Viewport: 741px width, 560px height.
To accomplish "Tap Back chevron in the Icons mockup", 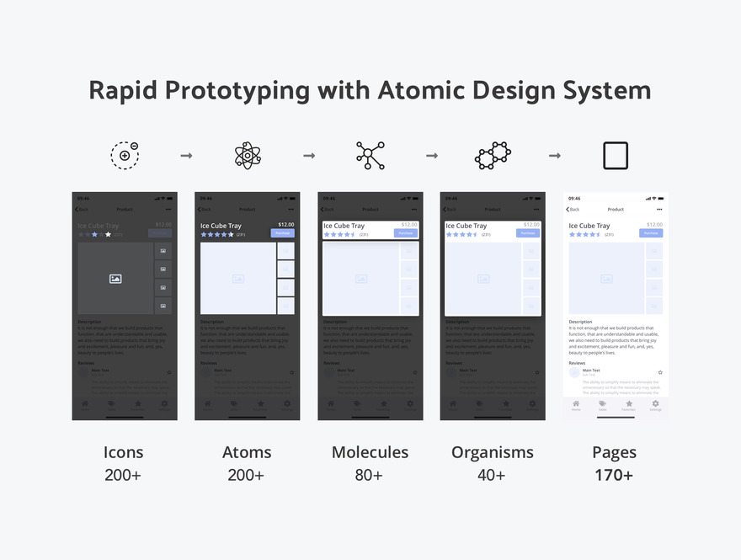I will (x=77, y=210).
